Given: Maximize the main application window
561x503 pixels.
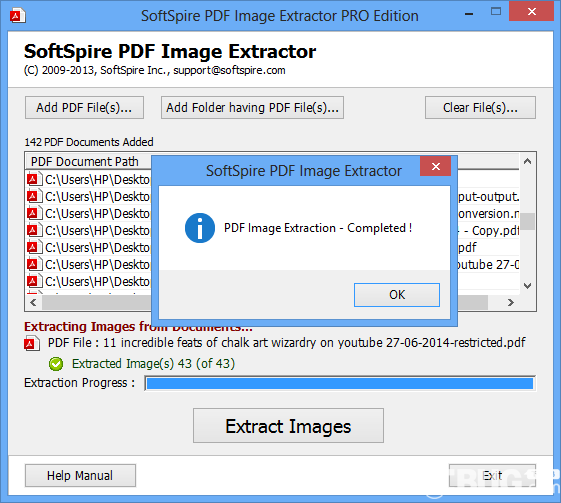Looking at the screenshot, I should [496, 11].
